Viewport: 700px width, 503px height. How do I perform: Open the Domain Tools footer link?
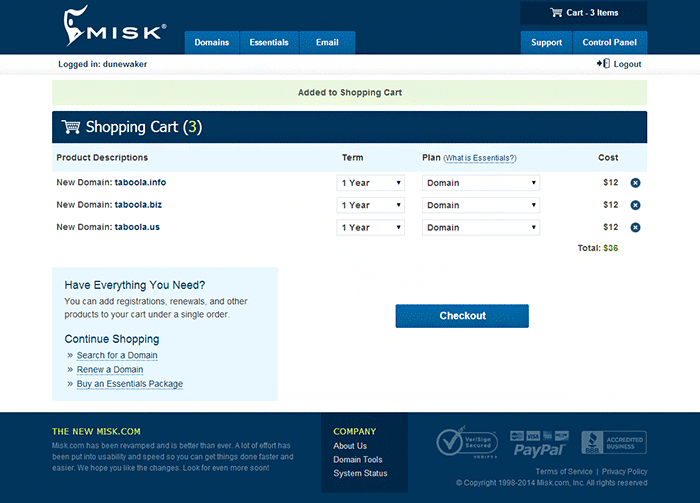(x=358, y=460)
